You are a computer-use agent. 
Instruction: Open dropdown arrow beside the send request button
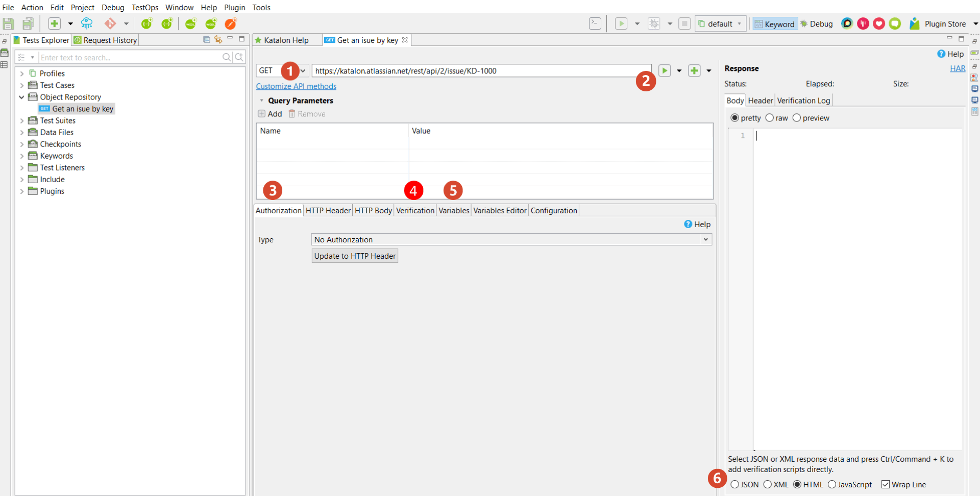click(679, 71)
